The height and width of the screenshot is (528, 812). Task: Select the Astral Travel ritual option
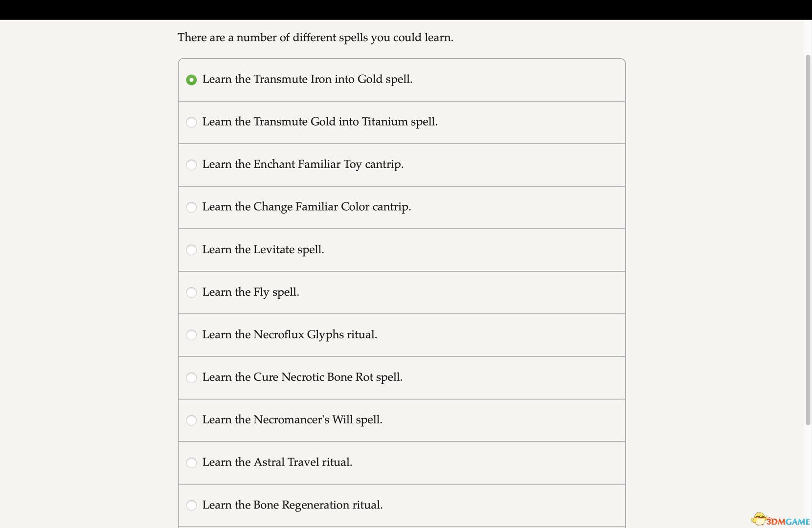click(191, 462)
